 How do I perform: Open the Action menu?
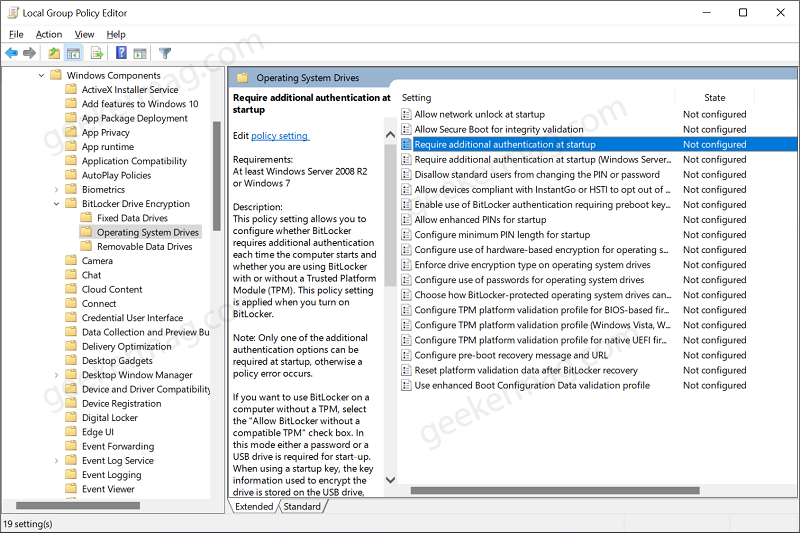click(x=49, y=34)
